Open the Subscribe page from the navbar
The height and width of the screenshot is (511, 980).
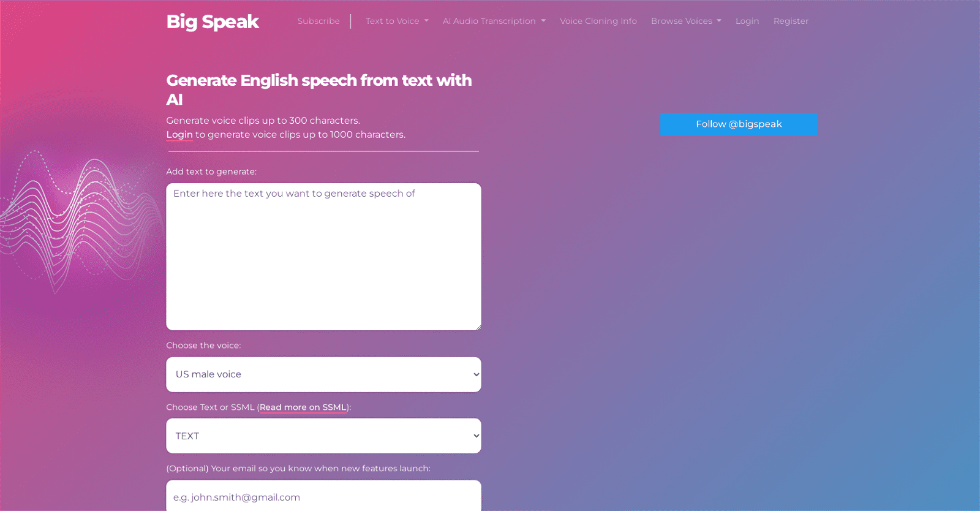pos(318,21)
